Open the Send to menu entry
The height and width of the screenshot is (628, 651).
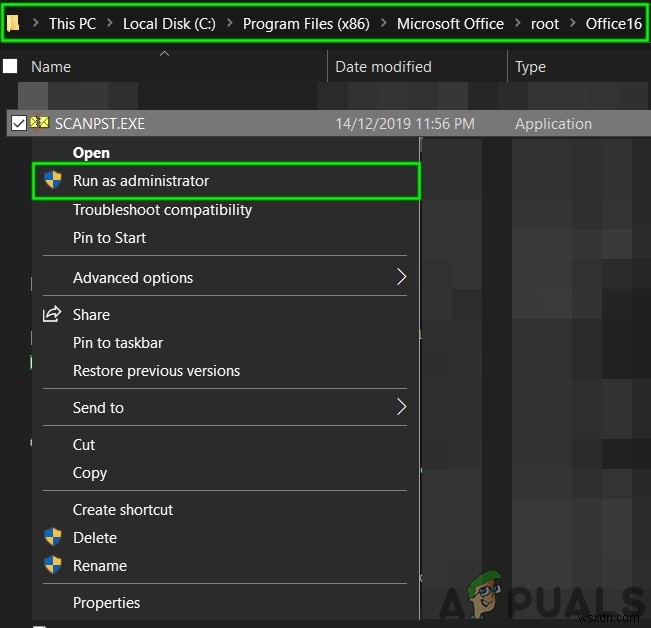226,408
